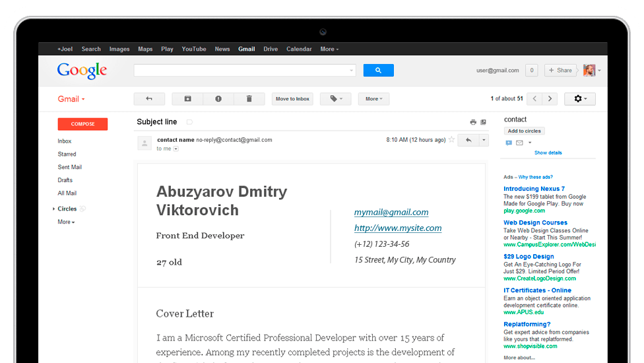The width and height of the screenshot is (644, 363).
Task: Open reply options dropdown arrow
Action: pos(484,140)
